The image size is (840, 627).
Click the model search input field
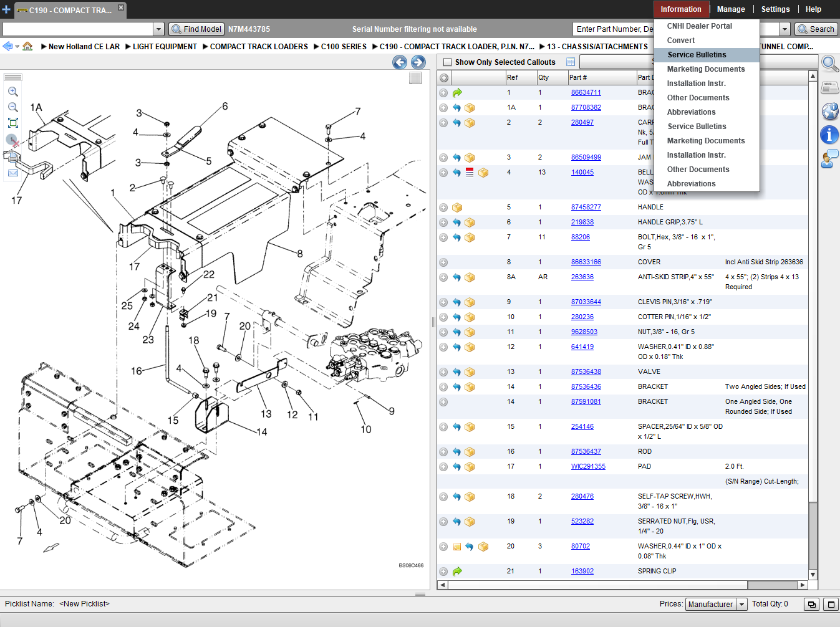(78, 29)
